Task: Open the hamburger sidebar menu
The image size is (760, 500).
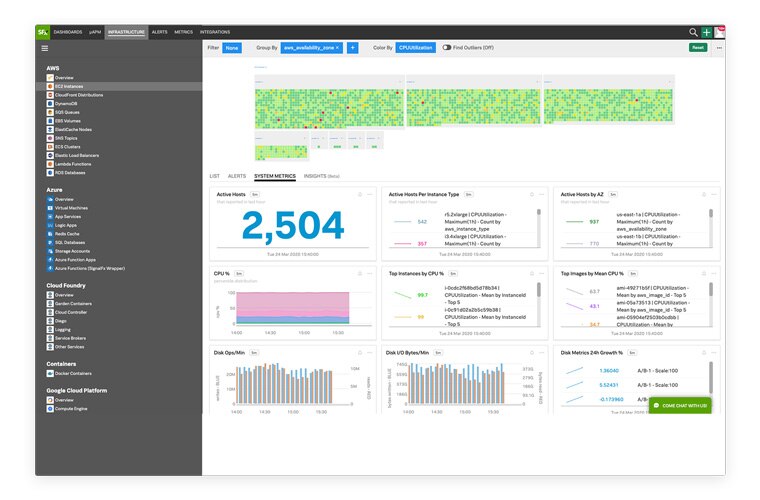Action: tap(44, 48)
